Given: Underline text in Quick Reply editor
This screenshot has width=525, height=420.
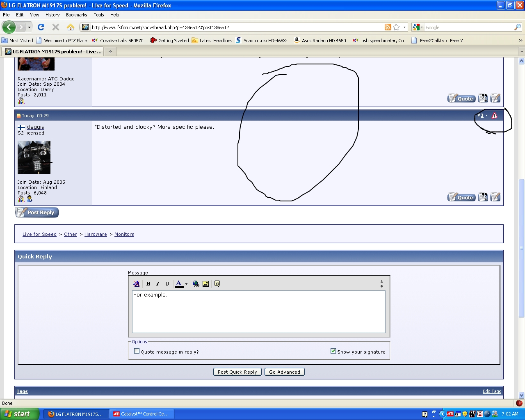Looking at the screenshot, I should 167,283.
